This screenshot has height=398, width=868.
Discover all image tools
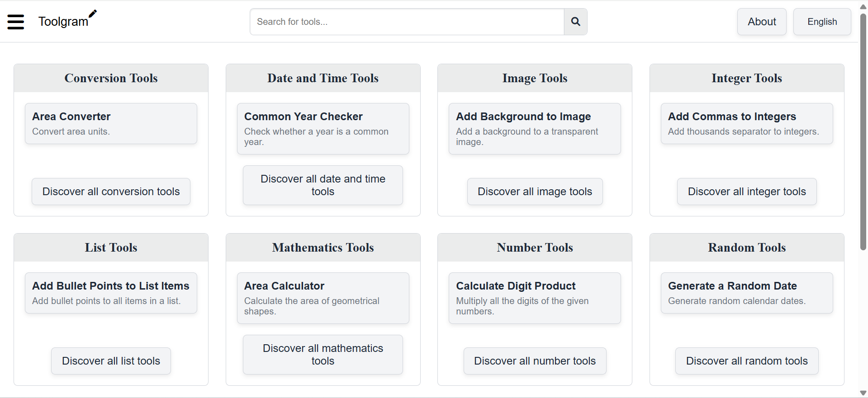tap(535, 192)
